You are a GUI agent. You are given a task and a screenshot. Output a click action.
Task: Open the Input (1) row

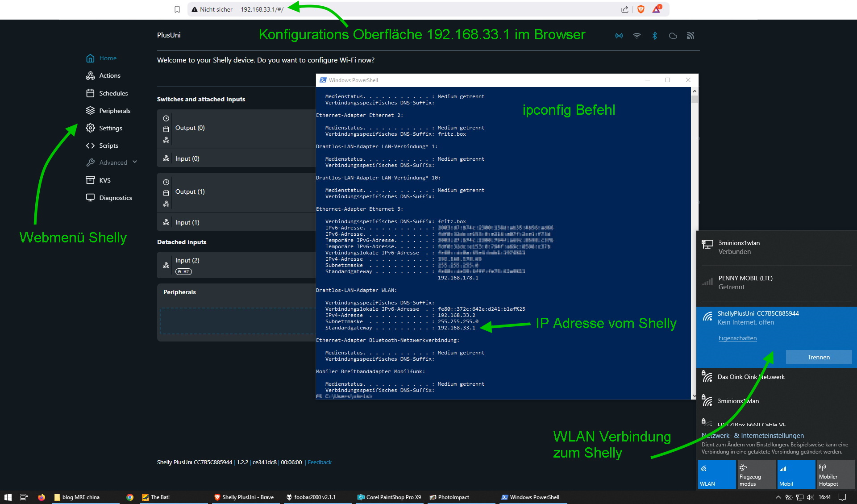[x=236, y=222]
